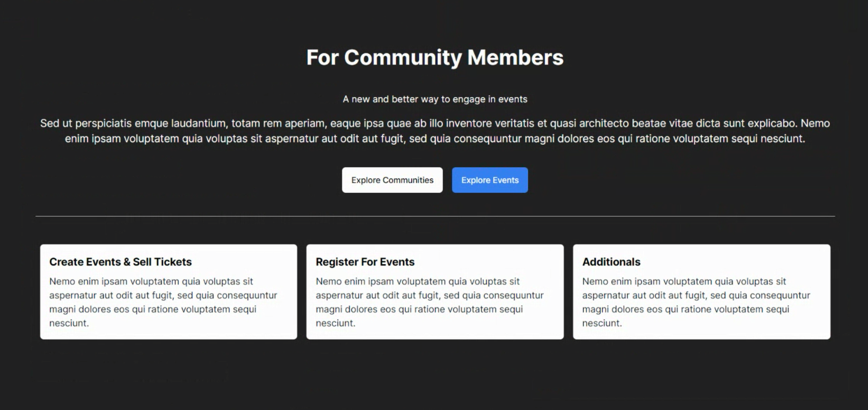Click the word Register in middle card title
The width and height of the screenshot is (868, 410).
[336, 262]
